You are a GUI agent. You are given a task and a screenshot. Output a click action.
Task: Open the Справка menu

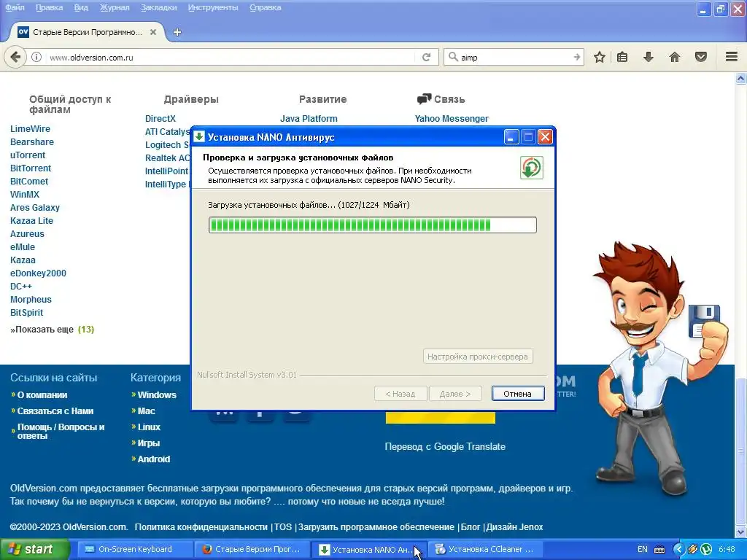266,7
